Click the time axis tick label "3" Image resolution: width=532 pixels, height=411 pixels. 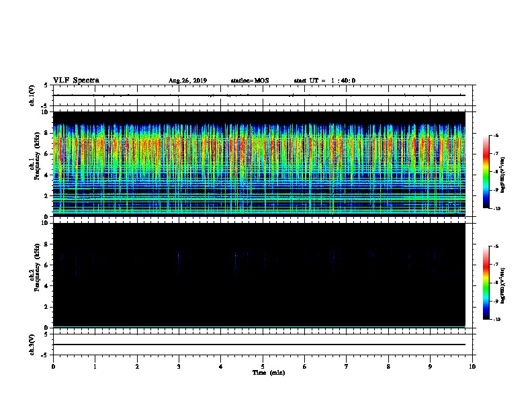click(179, 367)
